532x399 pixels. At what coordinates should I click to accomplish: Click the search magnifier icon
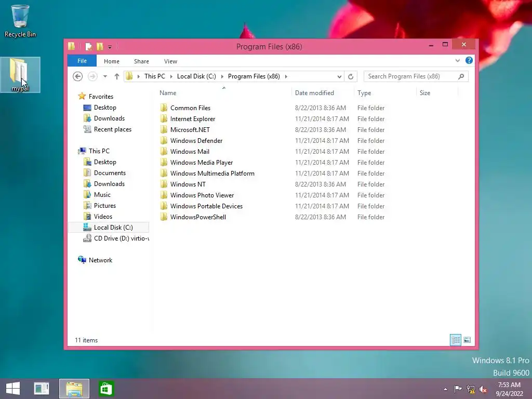[x=461, y=76]
